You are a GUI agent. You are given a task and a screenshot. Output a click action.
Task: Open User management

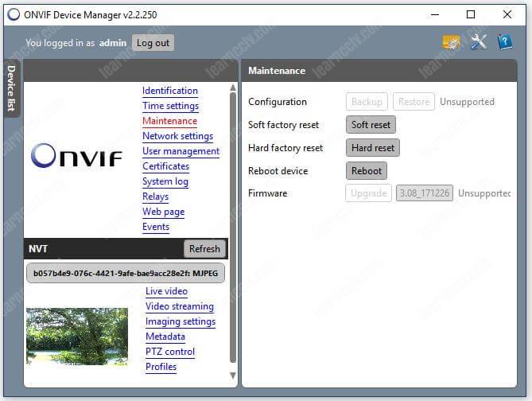[x=181, y=151]
